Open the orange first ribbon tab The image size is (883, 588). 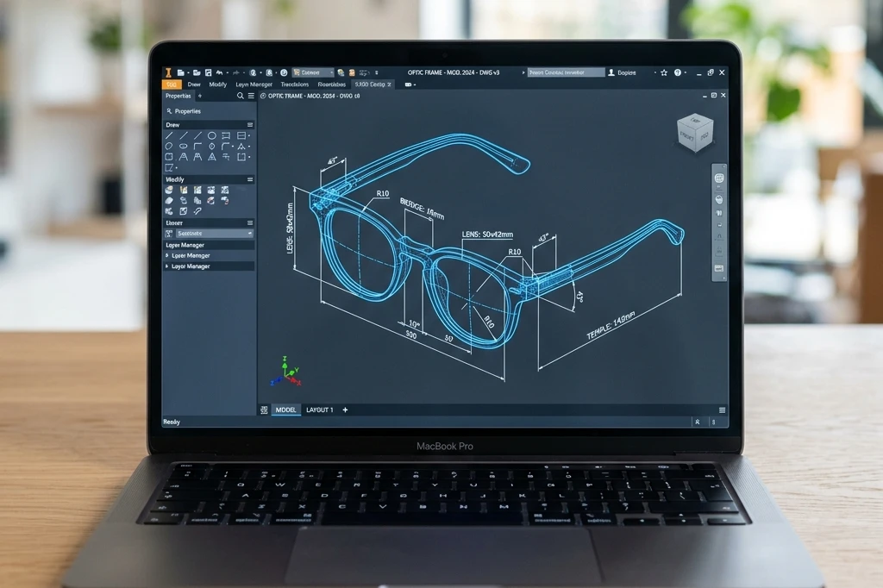[172, 84]
